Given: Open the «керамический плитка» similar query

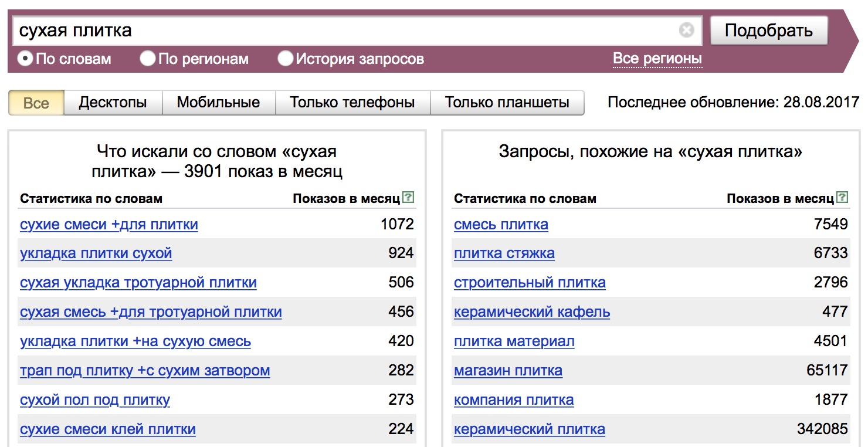Looking at the screenshot, I should click(528, 429).
